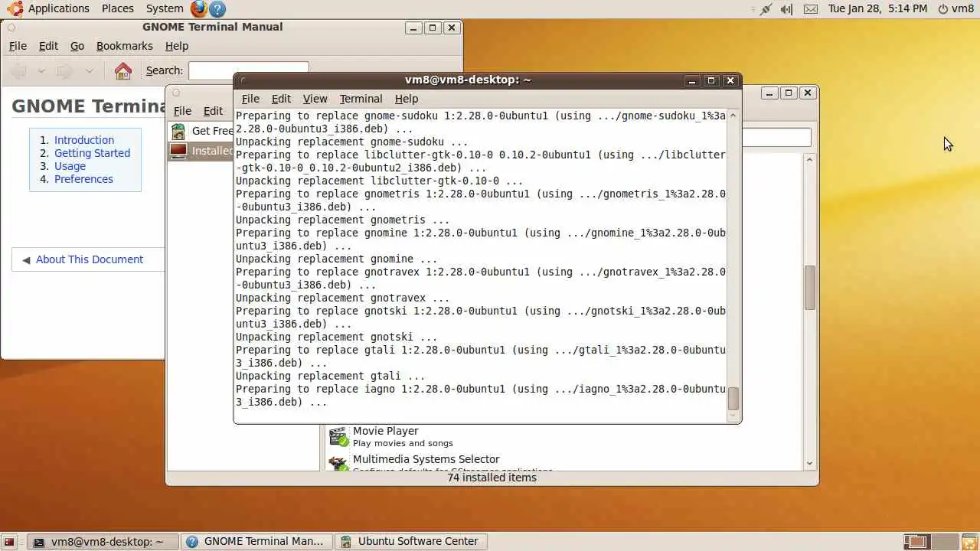The height and width of the screenshot is (551, 980).
Task: Go to Home page in Terminal Manual
Action: pos(122,71)
